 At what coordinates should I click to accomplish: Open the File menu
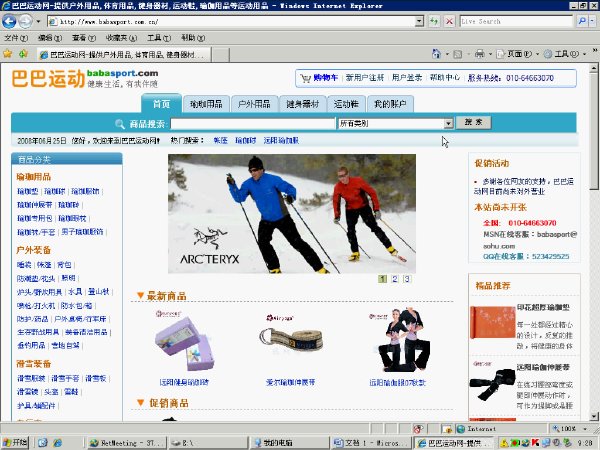(16, 38)
